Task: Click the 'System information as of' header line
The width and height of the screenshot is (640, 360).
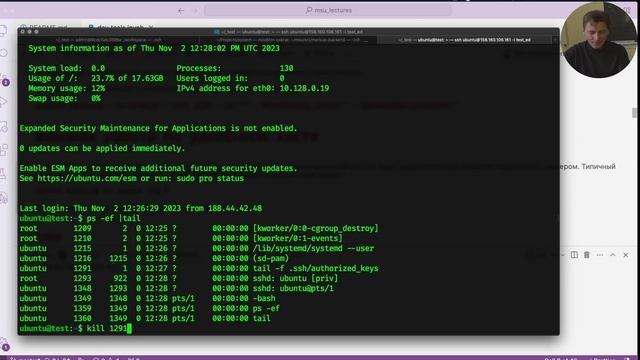Action: (x=154, y=48)
